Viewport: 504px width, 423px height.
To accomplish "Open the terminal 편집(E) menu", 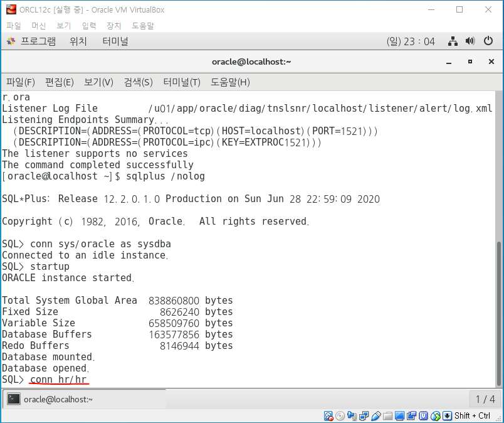I will pyautogui.click(x=60, y=82).
